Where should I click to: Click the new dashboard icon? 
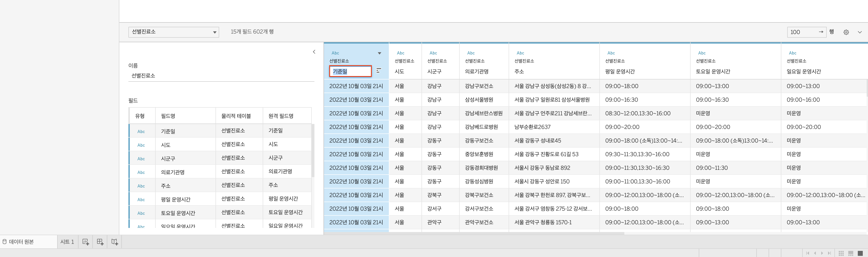[x=100, y=242]
